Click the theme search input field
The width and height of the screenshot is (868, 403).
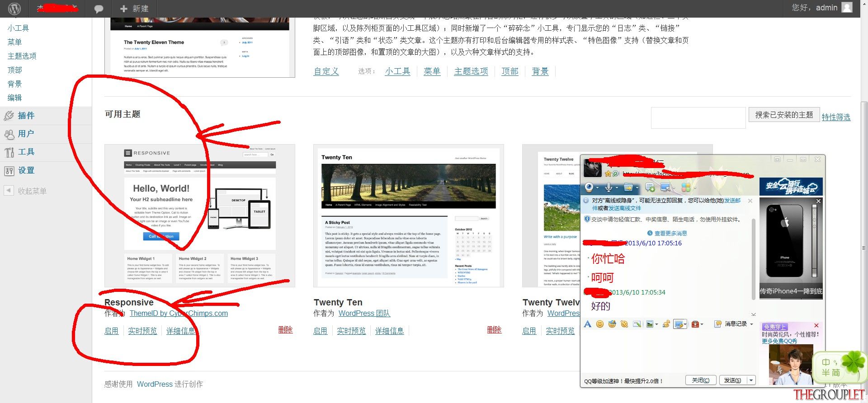[x=698, y=117]
